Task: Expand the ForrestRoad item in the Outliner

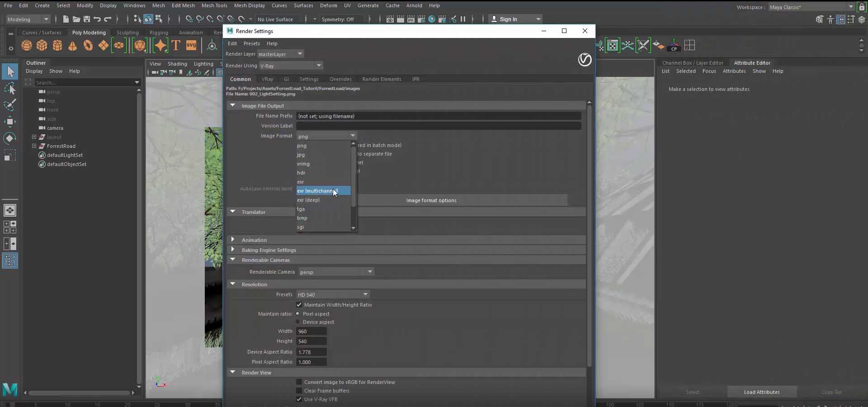Action: pyautogui.click(x=34, y=146)
